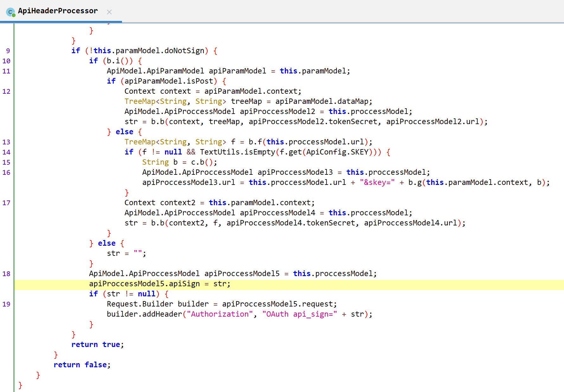564x392 pixels.
Task: Click line number 16 in the gutter
Action: click(6, 173)
